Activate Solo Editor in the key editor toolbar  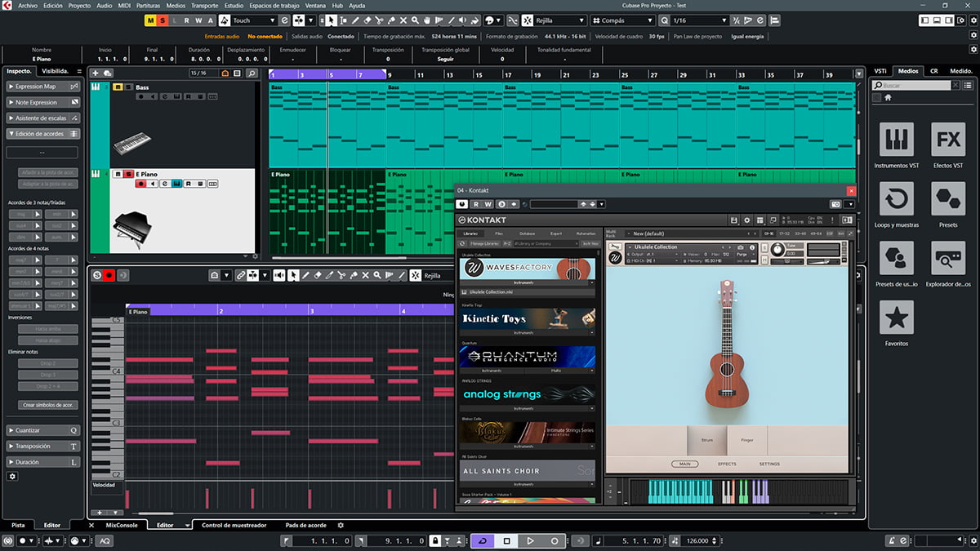97,276
